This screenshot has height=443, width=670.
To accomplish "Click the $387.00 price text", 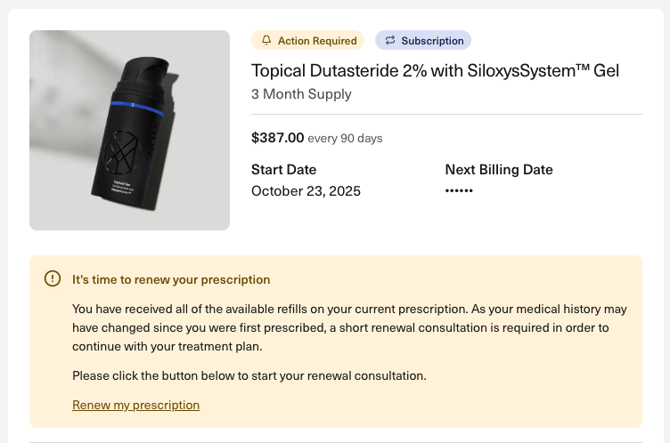I will click(278, 138).
